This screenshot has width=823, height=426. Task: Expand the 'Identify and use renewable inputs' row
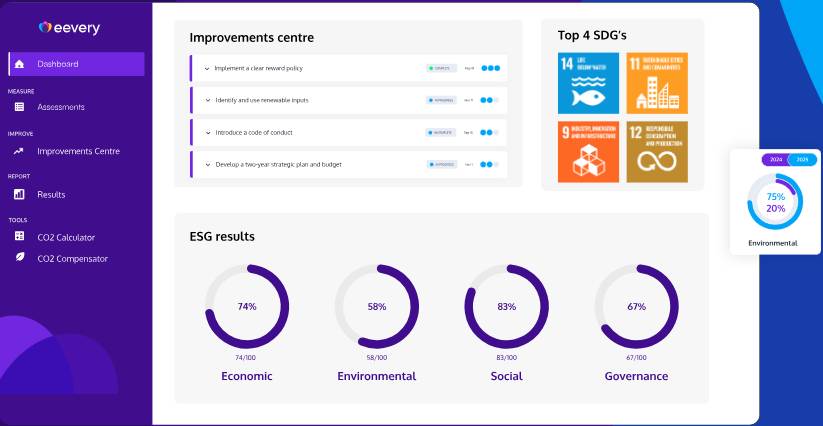(x=207, y=100)
